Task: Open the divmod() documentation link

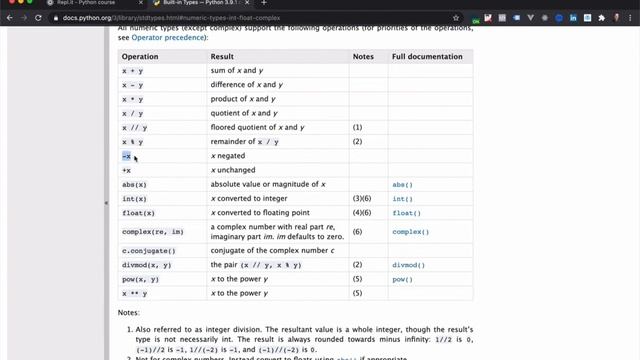Action: coord(409,265)
